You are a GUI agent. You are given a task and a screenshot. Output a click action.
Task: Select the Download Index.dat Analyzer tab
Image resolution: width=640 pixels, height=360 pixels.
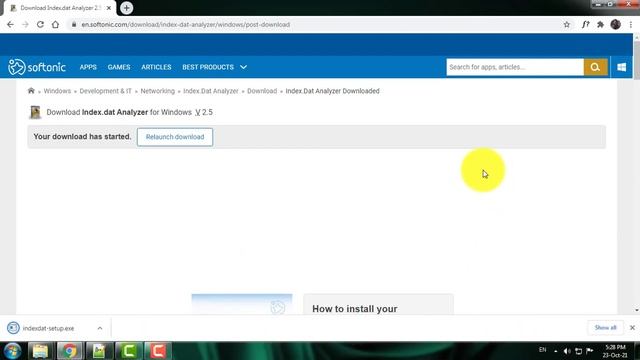click(x=59, y=8)
